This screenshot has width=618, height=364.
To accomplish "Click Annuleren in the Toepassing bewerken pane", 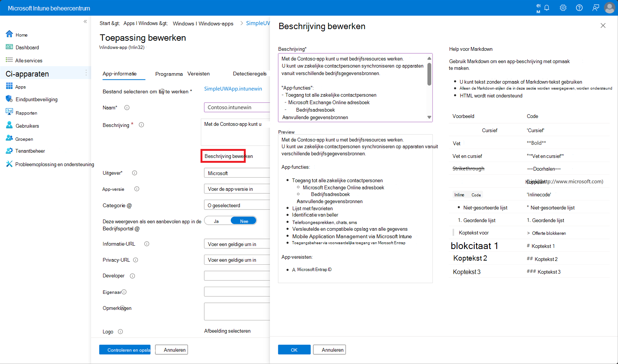I will coord(171,350).
